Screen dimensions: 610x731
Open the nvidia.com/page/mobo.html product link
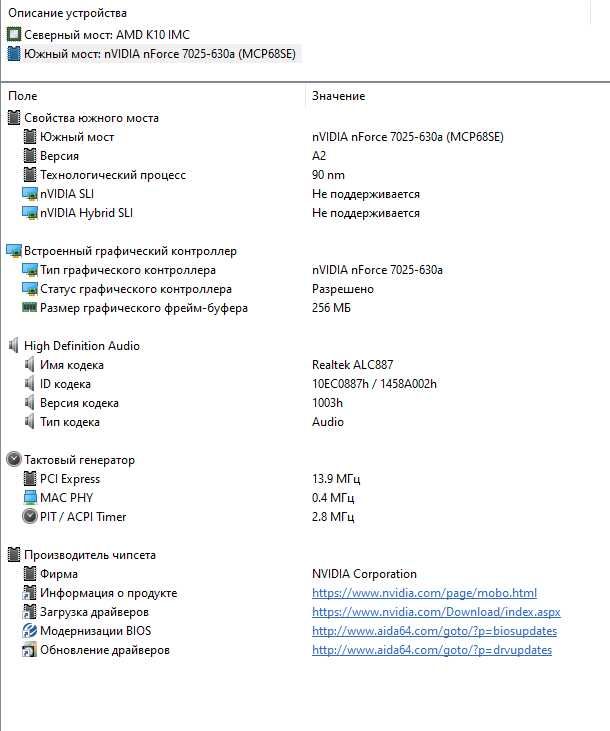tap(424, 593)
